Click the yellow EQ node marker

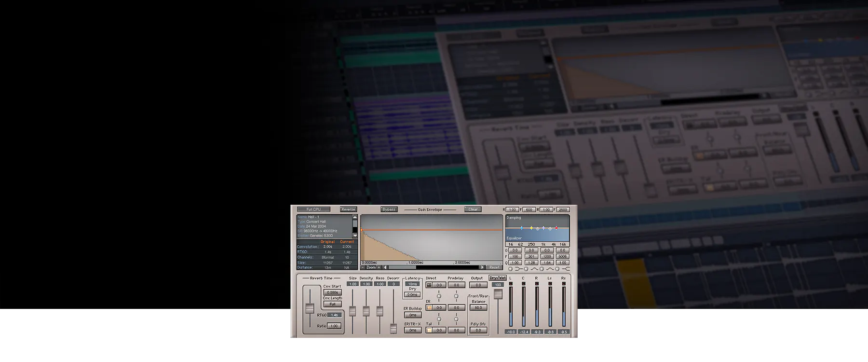click(531, 228)
